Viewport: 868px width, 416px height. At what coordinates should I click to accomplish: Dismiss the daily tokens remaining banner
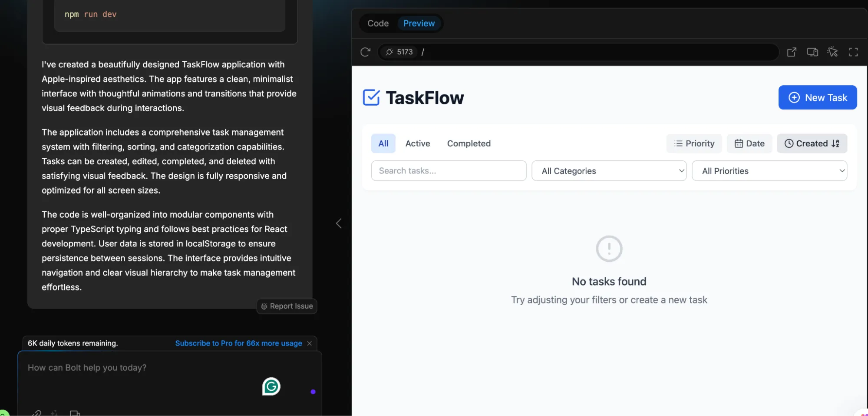click(310, 343)
